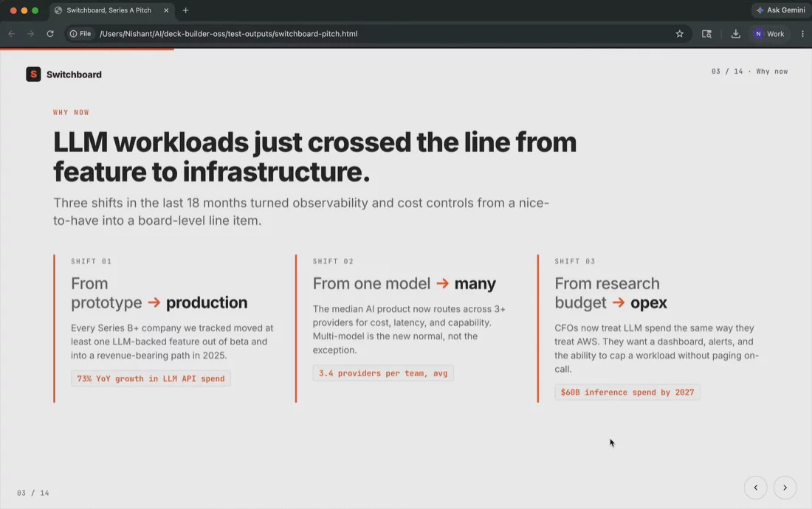The image size is (812, 509).
Task: Click the Switchboard S logo icon
Action: pos(33,74)
